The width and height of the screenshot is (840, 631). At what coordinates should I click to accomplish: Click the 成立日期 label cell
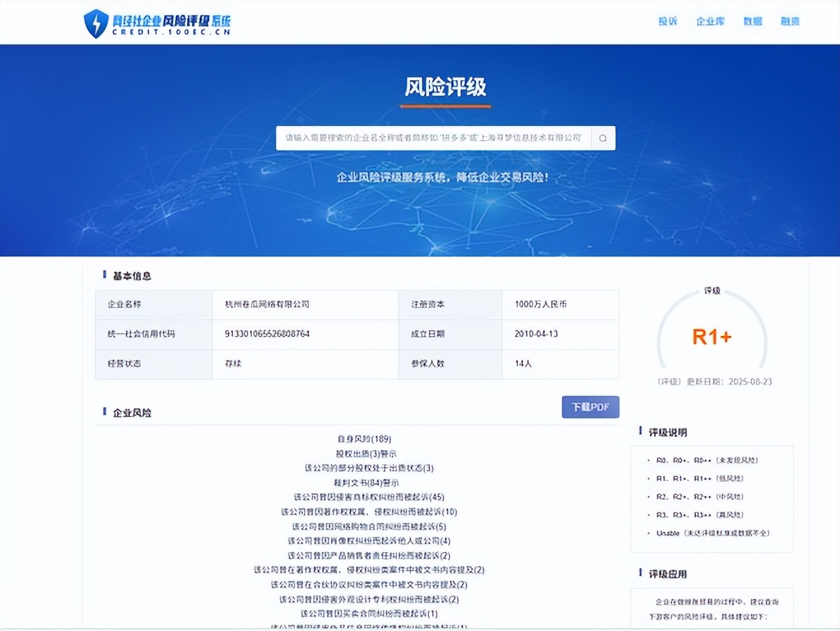(x=450, y=334)
